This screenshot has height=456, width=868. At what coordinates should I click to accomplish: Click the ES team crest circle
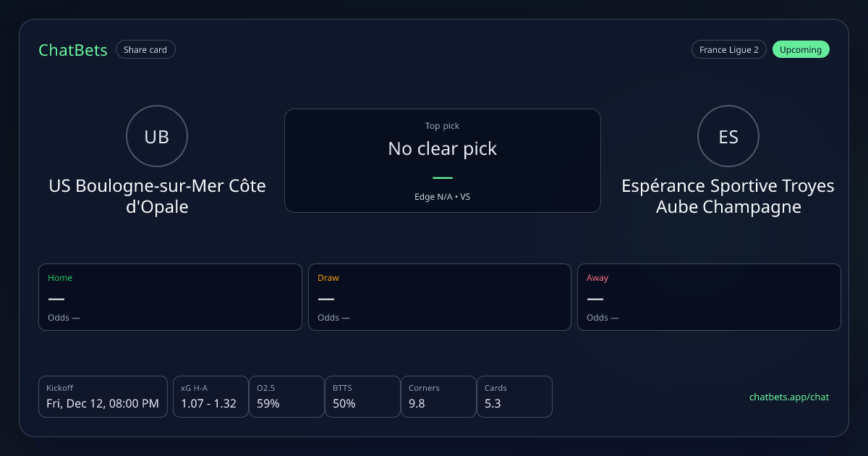pos(728,137)
